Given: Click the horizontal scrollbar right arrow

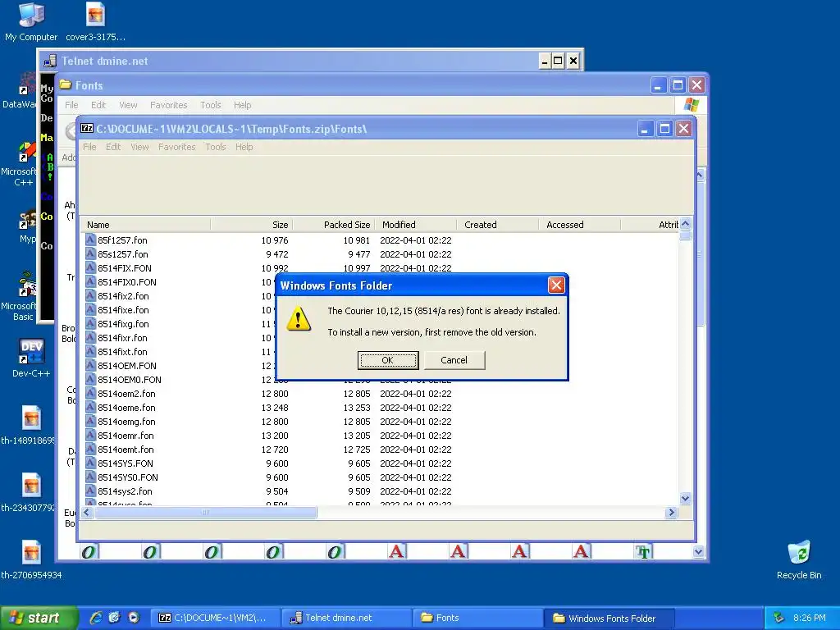Looking at the screenshot, I should (671, 513).
